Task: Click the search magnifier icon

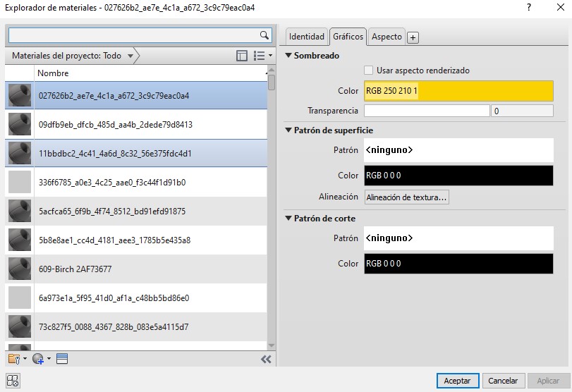Action: (x=264, y=35)
